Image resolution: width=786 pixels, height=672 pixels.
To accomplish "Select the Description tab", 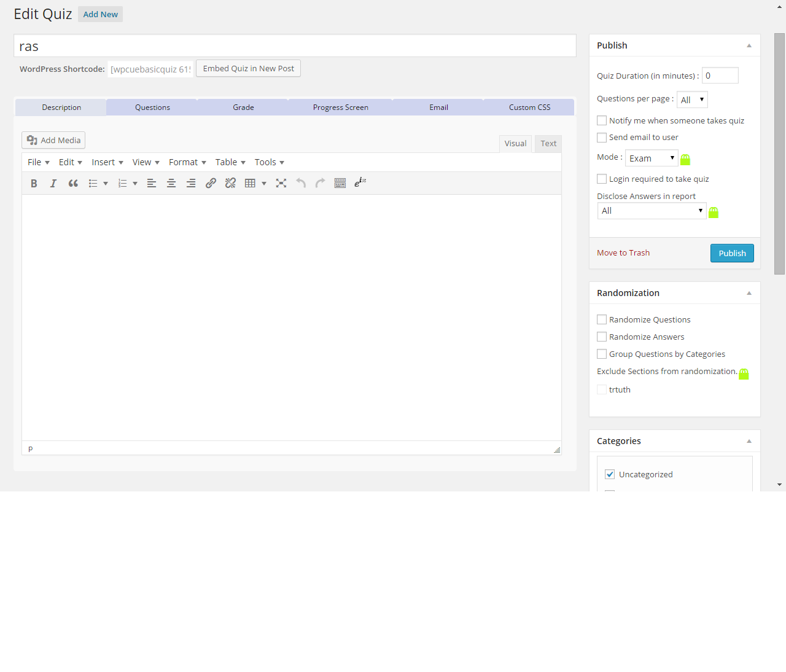I will tap(61, 107).
